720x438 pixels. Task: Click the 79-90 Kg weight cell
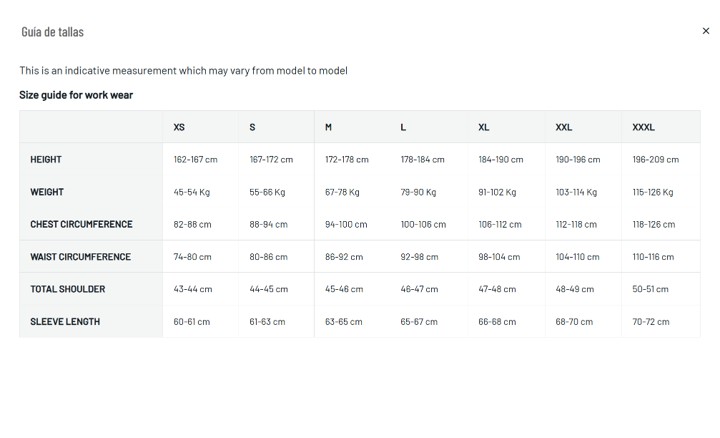(x=418, y=192)
